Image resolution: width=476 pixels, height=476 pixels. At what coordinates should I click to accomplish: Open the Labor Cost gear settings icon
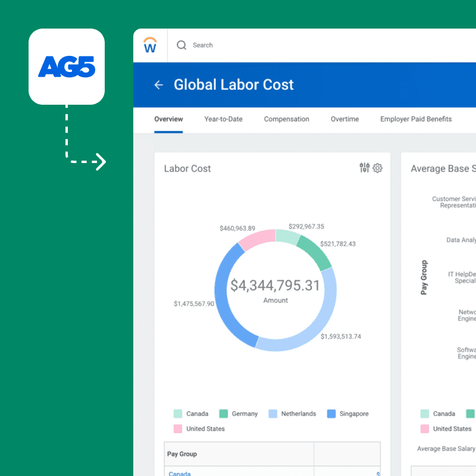(378, 168)
